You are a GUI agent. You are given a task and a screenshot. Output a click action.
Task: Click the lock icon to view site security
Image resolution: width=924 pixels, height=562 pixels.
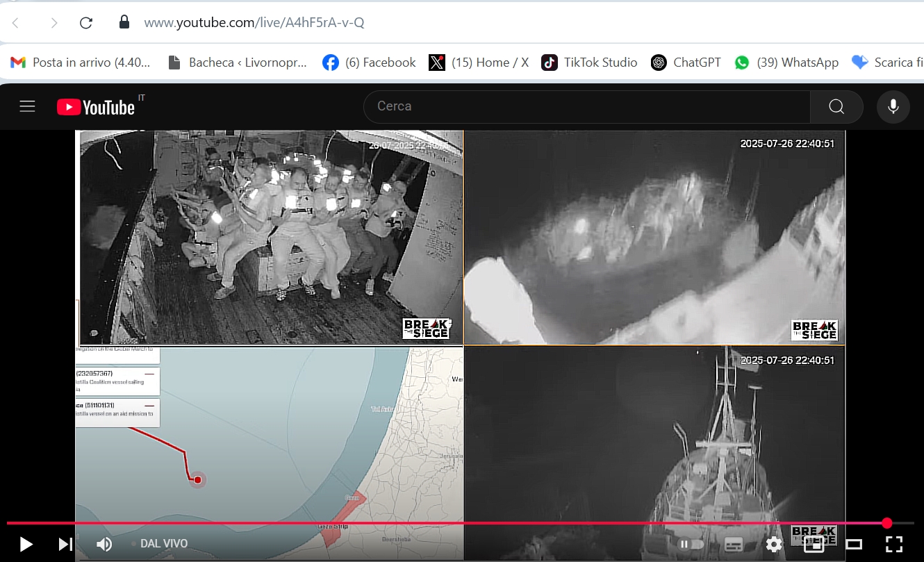124,22
